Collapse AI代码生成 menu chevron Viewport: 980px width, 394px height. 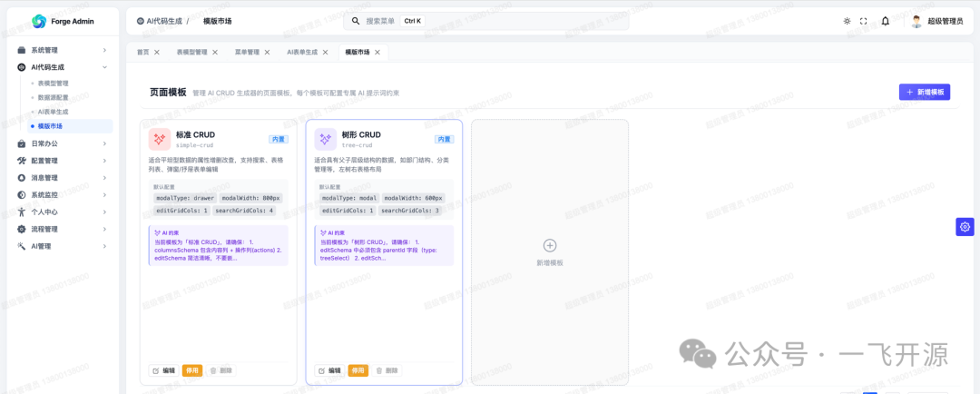click(104, 67)
